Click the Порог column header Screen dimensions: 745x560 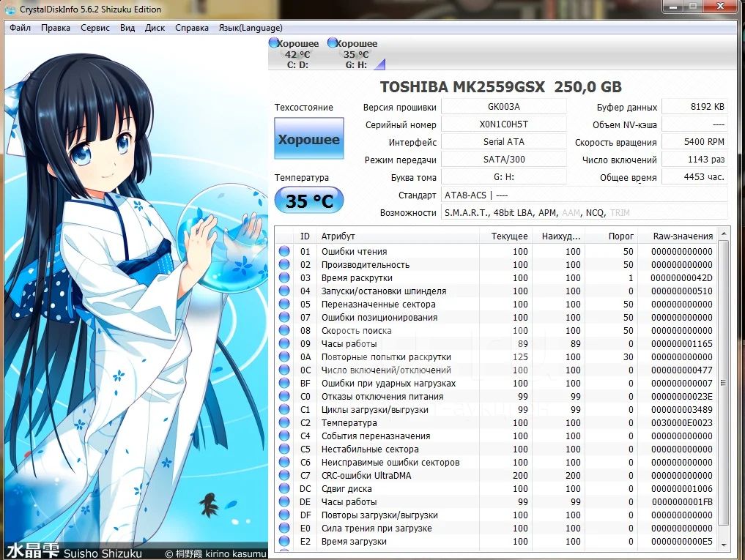click(x=612, y=236)
